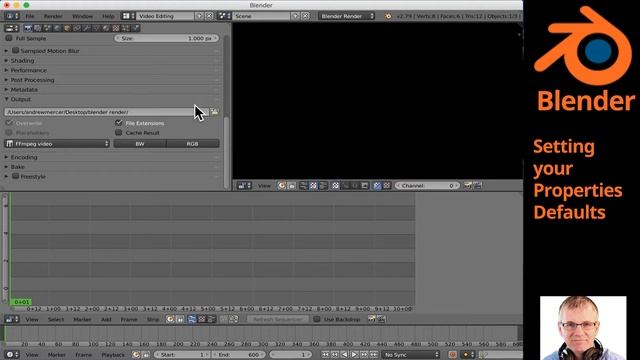Click the green 0+01 playhead marker
The width and height of the screenshot is (640, 360).
[x=21, y=302]
